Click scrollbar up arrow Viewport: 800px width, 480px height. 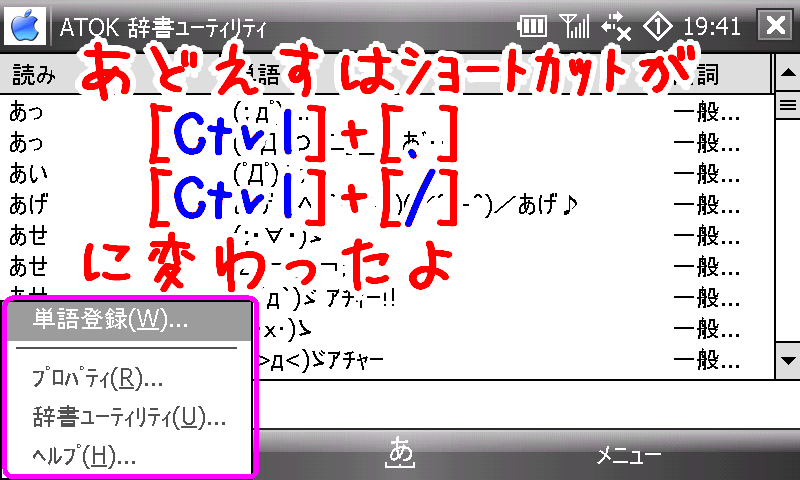click(x=788, y=72)
